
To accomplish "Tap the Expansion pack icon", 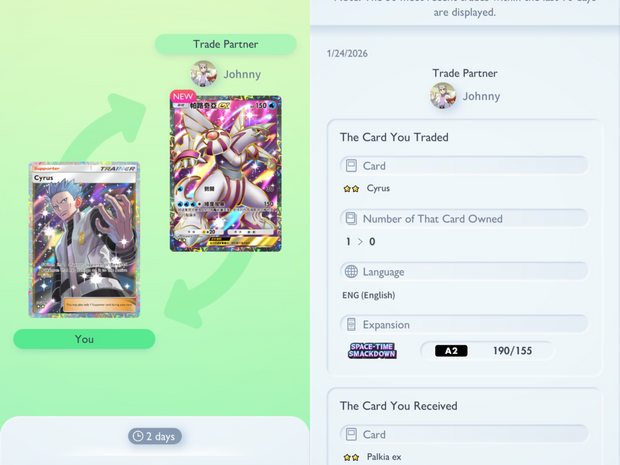I will tap(351, 325).
